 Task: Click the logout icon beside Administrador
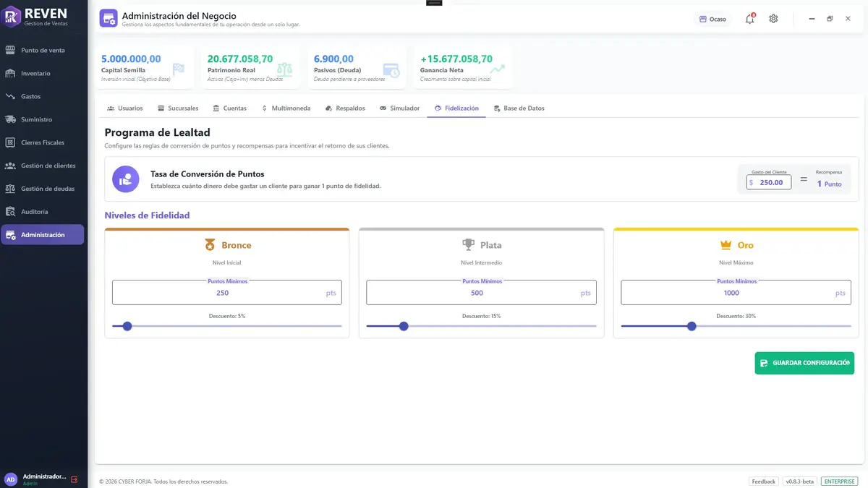pos(74,479)
